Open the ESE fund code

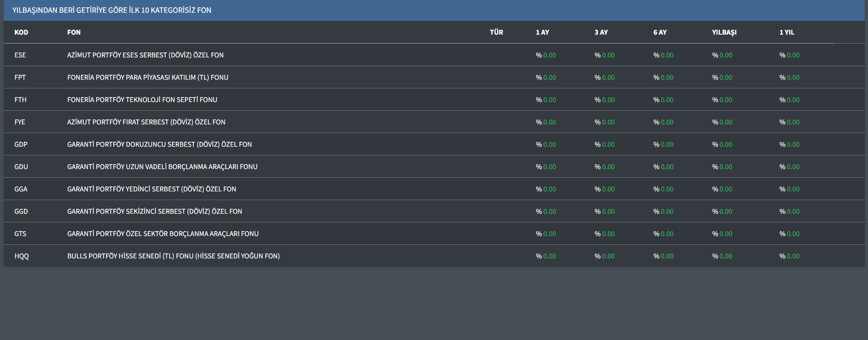(20, 55)
